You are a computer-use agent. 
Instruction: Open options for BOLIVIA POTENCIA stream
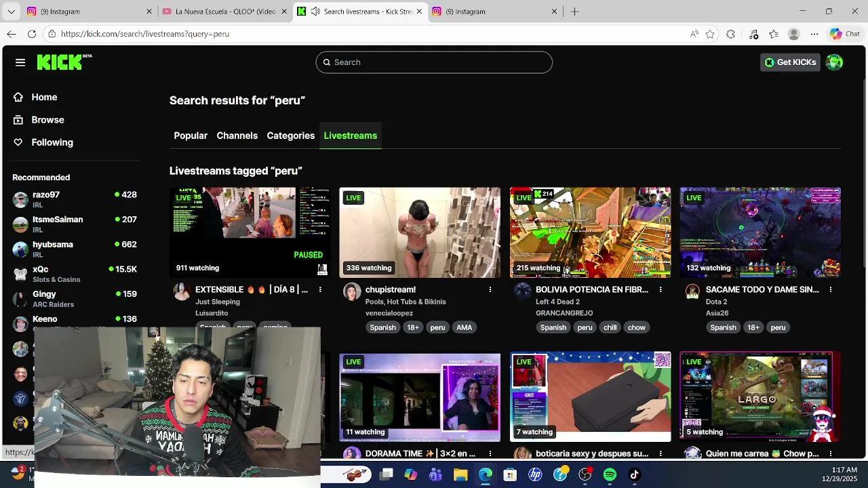coord(660,289)
